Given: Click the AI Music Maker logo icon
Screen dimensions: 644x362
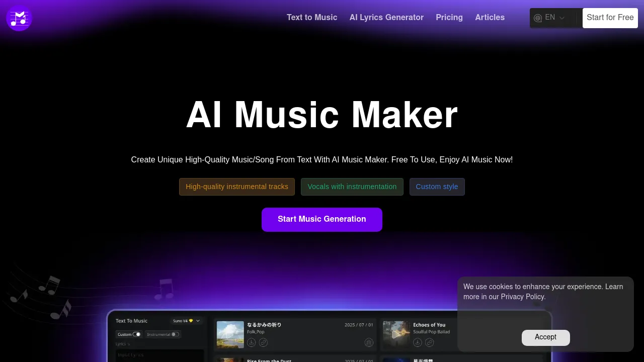Looking at the screenshot, I should click(19, 18).
